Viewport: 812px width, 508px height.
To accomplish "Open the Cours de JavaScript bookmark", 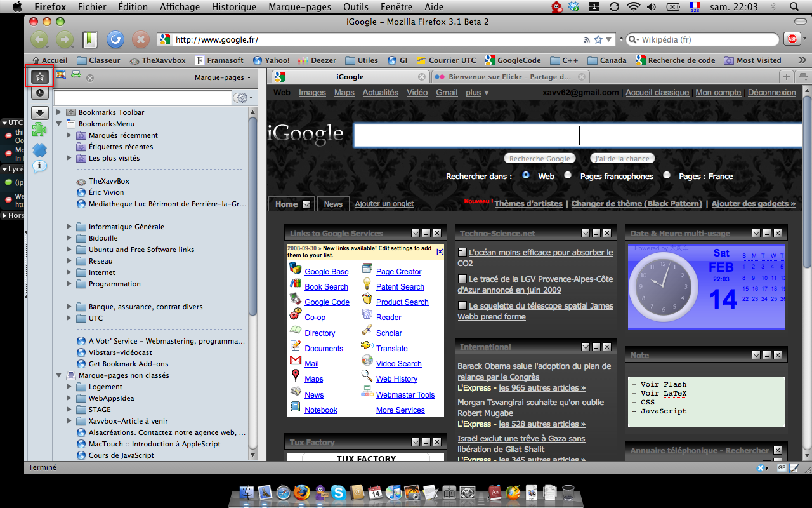I will pos(115,455).
